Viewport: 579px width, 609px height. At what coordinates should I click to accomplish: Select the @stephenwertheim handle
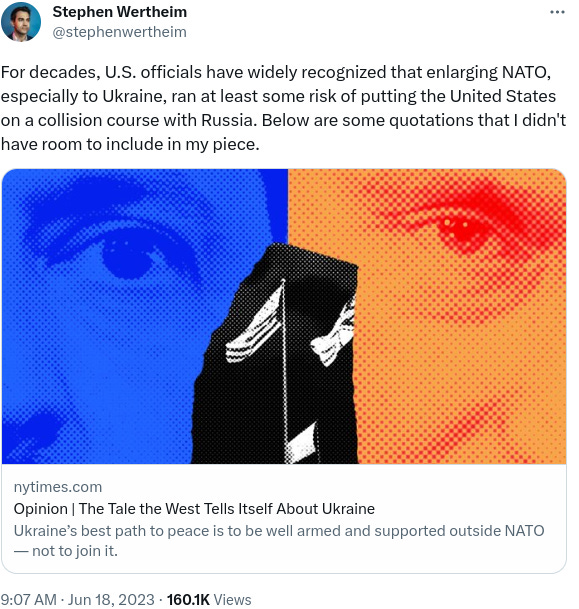(120, 32)
